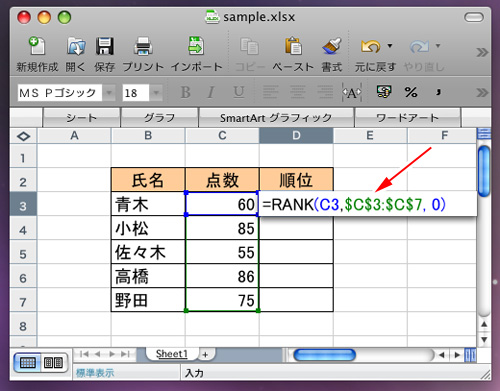The width and height of the screenshot is (500, 391).
Task: Click the コピー copy icon
Action: [x=249, y=46]
